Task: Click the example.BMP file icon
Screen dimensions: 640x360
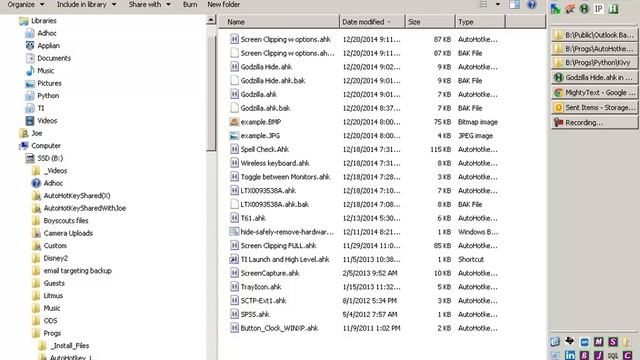Action: 234,122
